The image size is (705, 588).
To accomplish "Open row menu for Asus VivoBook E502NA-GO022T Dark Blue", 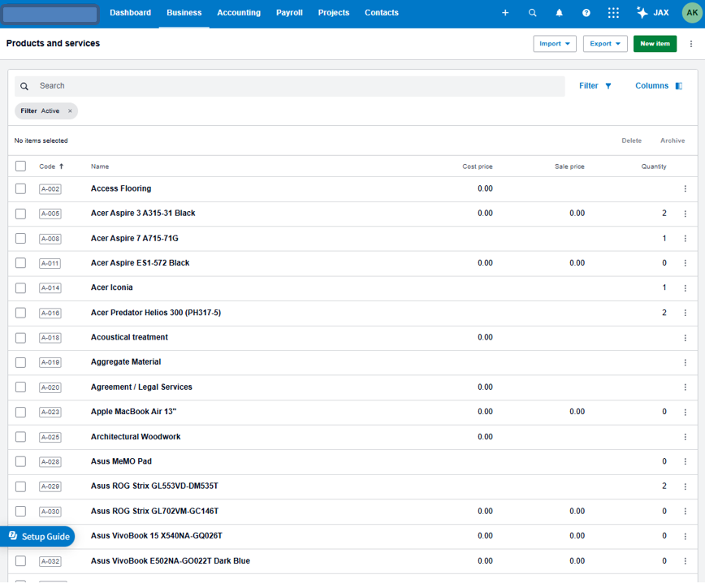I will [685, 561].
